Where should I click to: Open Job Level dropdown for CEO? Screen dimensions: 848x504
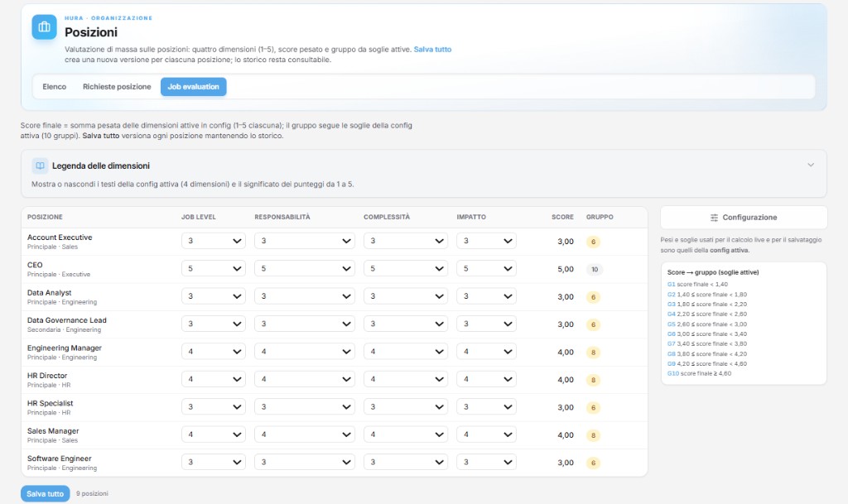point(214,268)
